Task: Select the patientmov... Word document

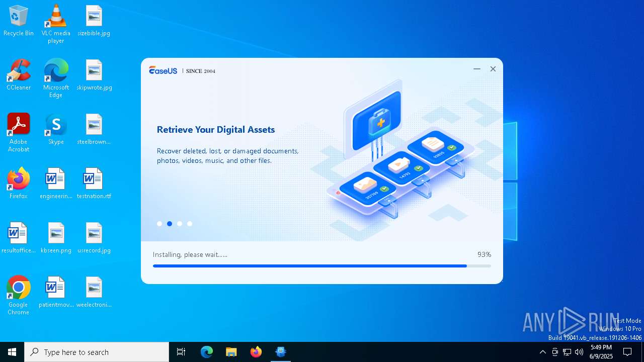Action: click(x=56, y=292)
